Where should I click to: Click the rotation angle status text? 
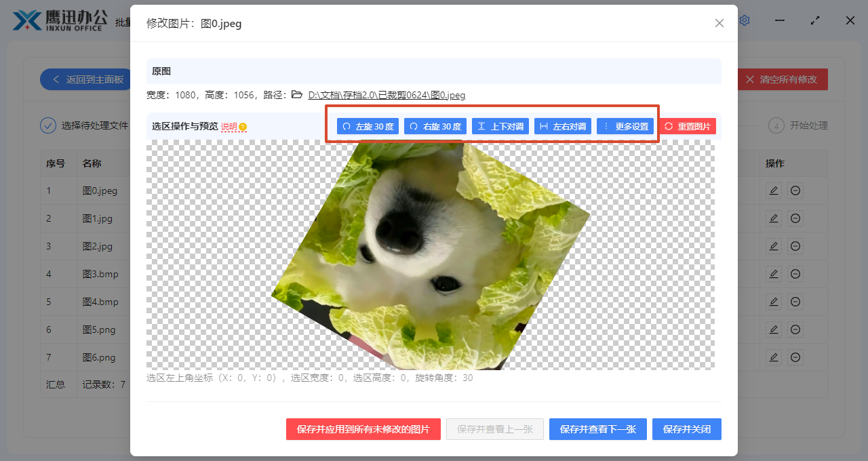pyautogui.click(x=444, y=378)
